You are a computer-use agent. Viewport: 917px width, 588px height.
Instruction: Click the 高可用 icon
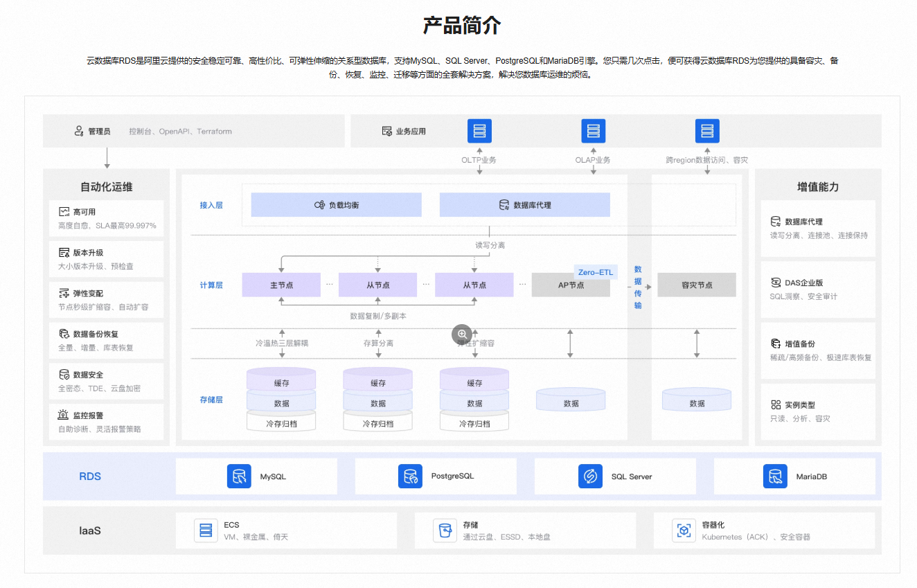64,212
